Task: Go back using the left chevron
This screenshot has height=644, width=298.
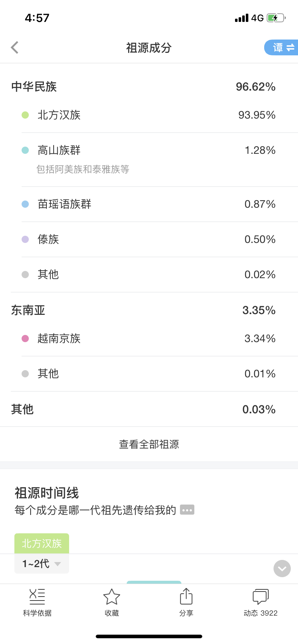Action: (15, 47)
